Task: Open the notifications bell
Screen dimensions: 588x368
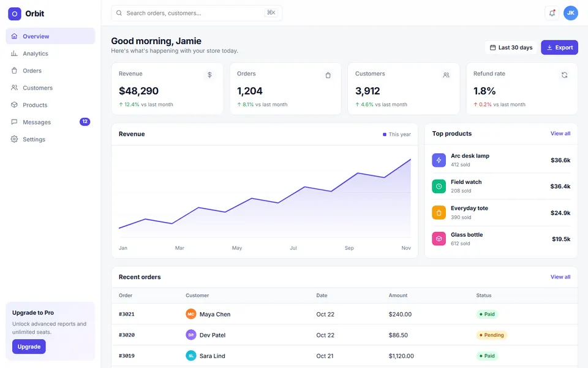Action: 552,13
